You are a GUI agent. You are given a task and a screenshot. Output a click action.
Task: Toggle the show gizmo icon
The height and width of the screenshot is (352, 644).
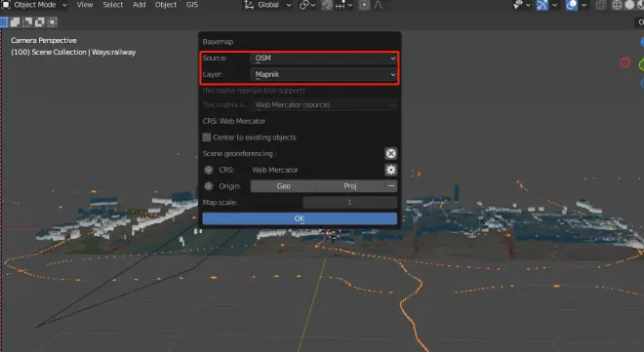[543, 5]
